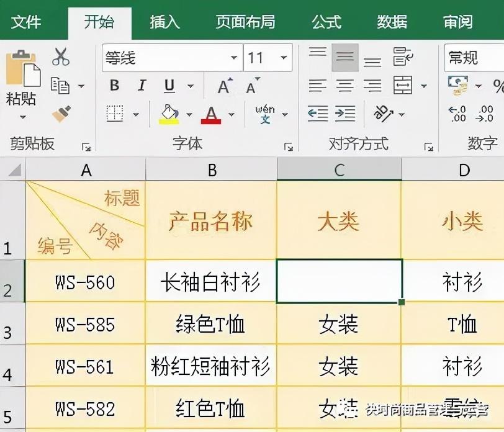Expand merge cells options arrow
Screen dimensions: 504x432
(x=424, y=86)
